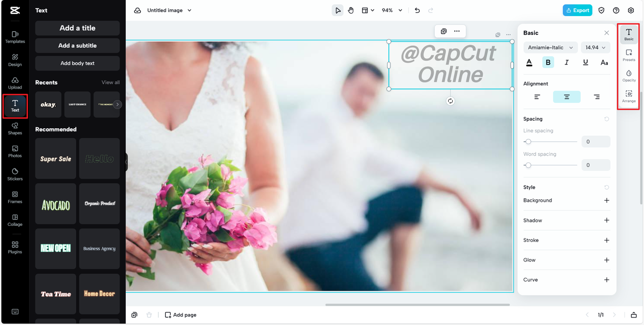
Task: Open the help question mark icon
Action: (616, 10)
